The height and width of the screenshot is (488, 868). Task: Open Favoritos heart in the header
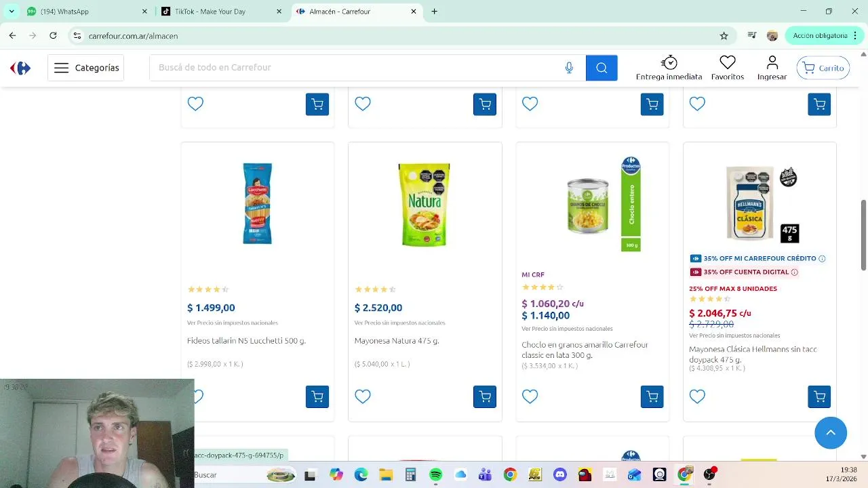pos(728,68)
